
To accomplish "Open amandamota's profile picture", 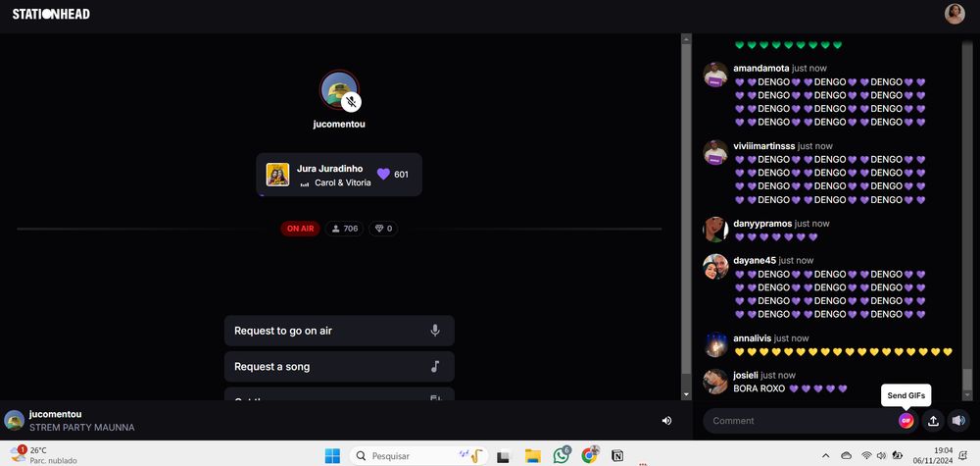I will (715, 75).
